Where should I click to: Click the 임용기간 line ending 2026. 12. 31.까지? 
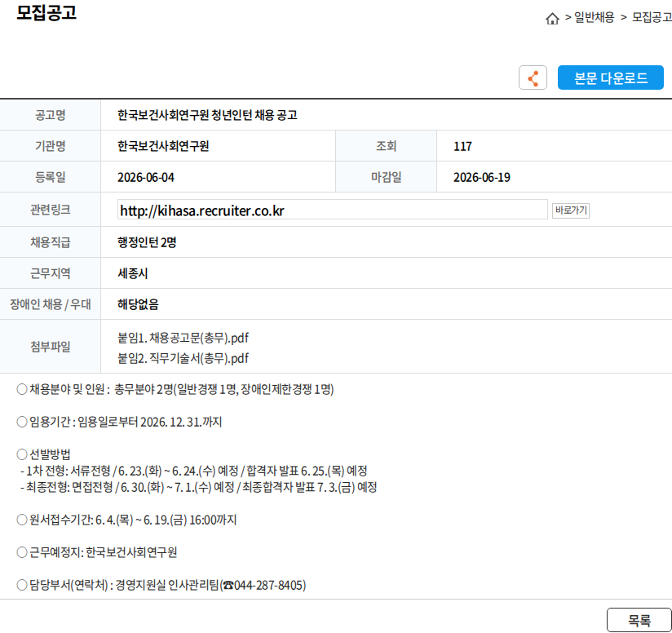[x=119, y=423]
